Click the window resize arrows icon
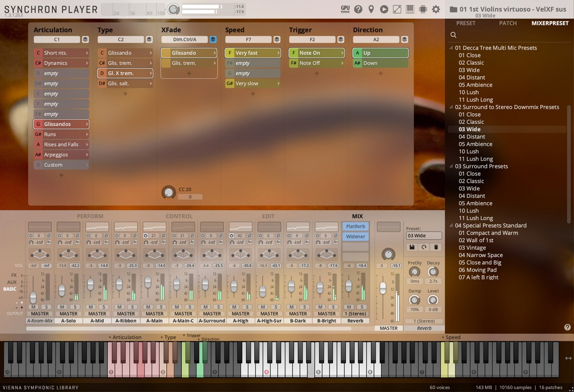574x392 pixels. tap(397, 9)
